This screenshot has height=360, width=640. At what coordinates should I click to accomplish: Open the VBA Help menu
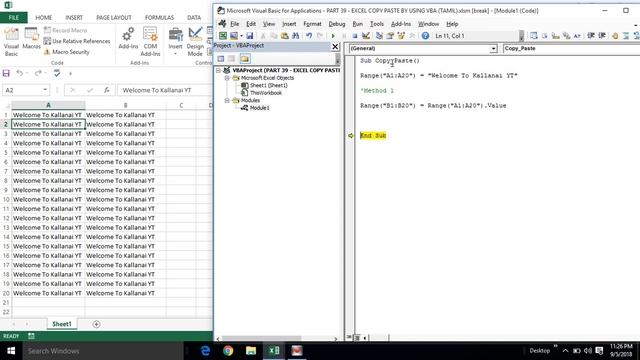pos(452,24)
